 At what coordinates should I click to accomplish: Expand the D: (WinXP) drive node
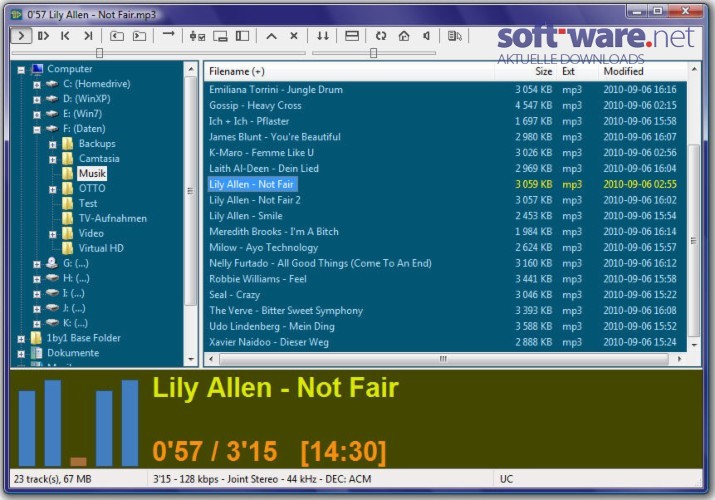(x=37, y=99)
